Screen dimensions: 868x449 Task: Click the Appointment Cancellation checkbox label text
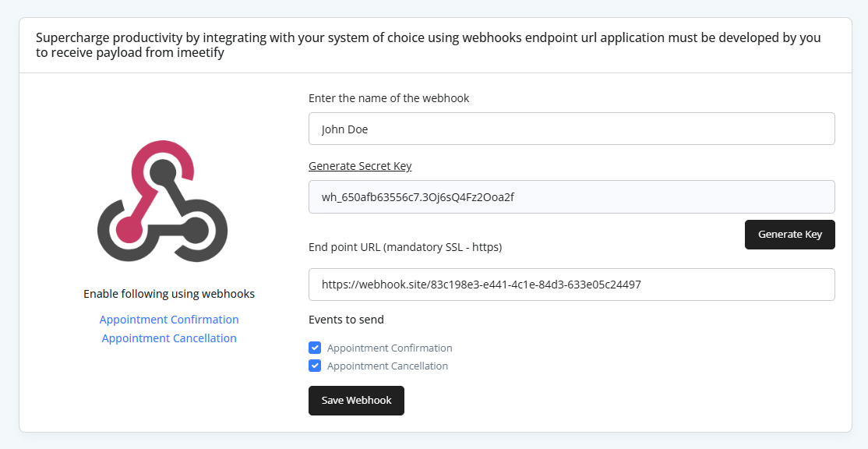pyautogui.click(x=387, y=366)
